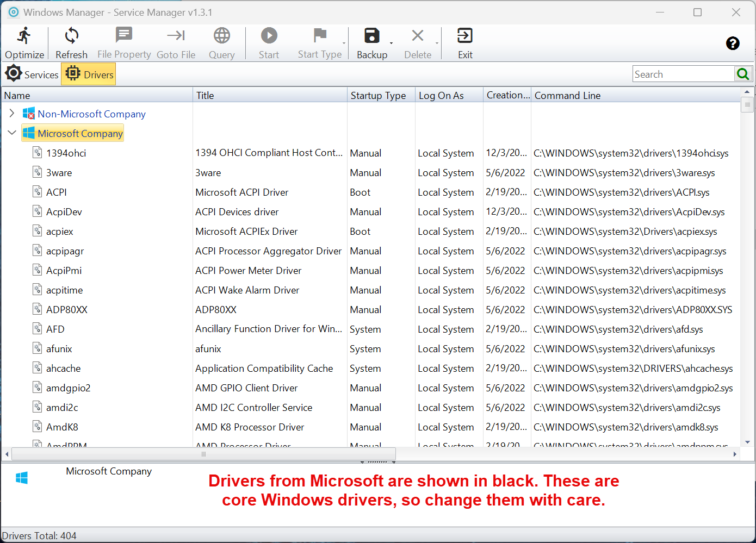Sort by the Name column header
Screen dimensions: 756x543
97,95
